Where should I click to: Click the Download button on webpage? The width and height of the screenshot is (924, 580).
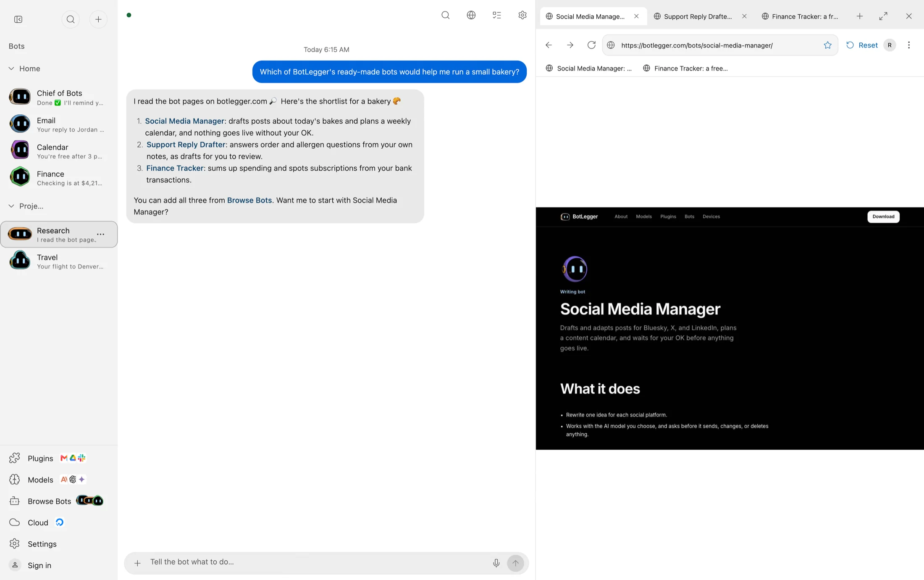883,216
